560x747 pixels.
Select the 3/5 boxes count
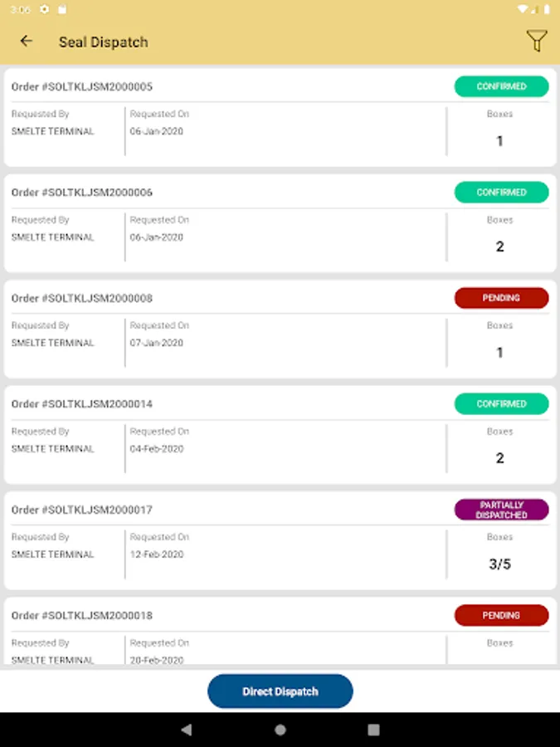click(x=499, y=564)
